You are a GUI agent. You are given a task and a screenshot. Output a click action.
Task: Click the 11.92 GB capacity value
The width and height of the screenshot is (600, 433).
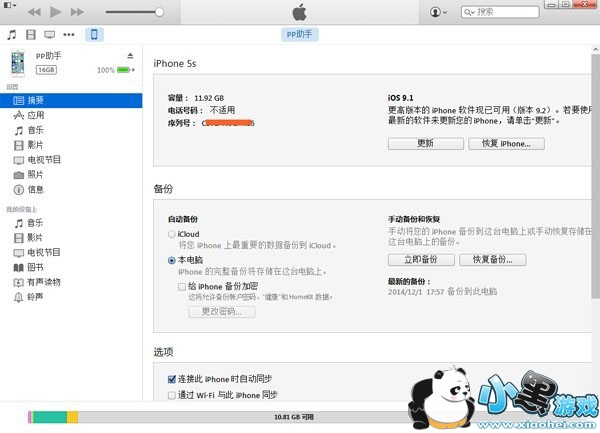pyautogui.click(x=209, y=98)
